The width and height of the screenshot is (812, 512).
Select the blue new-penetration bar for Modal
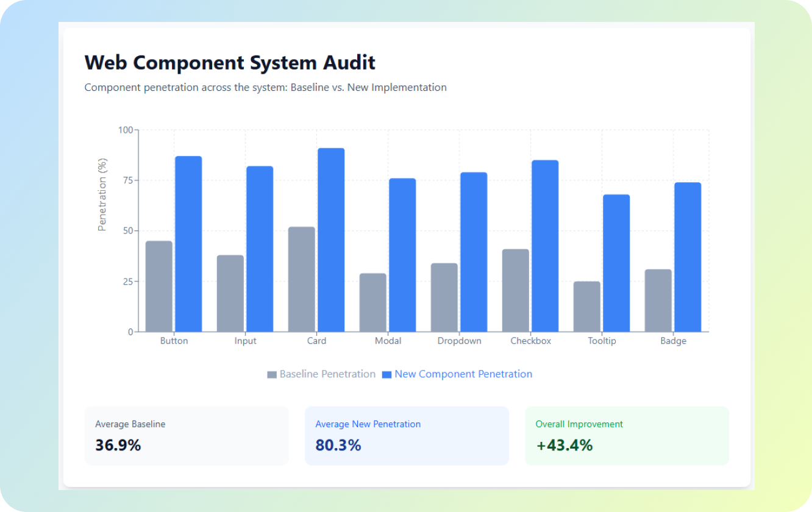pos(402,255)
